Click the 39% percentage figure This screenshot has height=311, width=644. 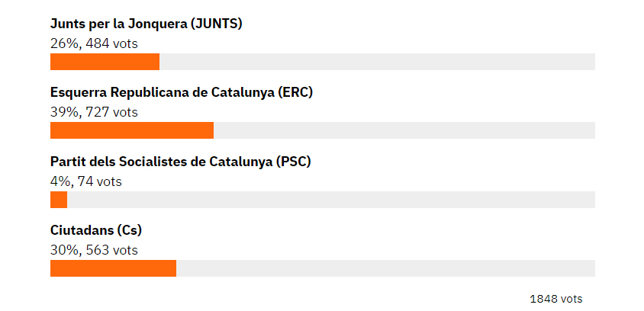click(63, 112)
